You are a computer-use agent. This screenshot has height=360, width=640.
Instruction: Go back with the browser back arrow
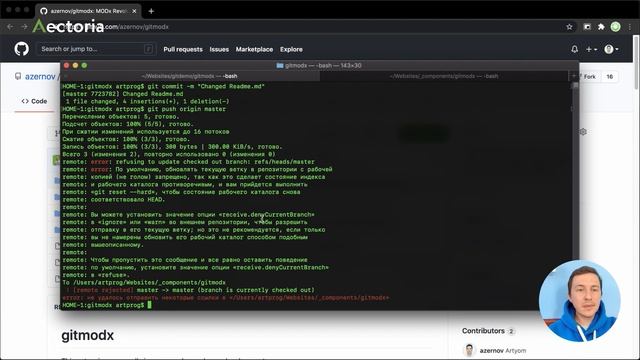10,27
